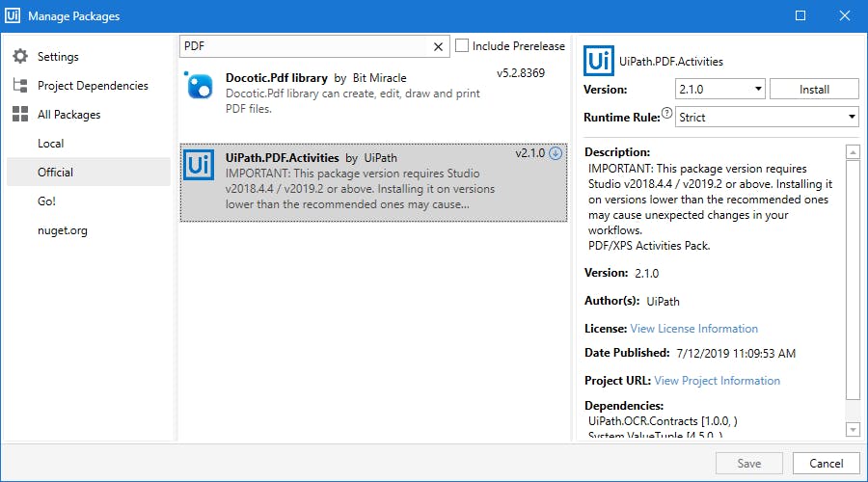This screenshot has width=868, height=482.
Task: Open the Settings section
Action: tap(58, 57)
